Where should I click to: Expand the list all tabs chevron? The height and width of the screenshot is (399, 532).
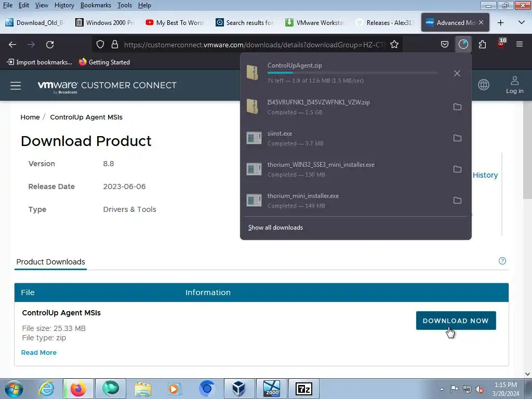pos(522,22)
